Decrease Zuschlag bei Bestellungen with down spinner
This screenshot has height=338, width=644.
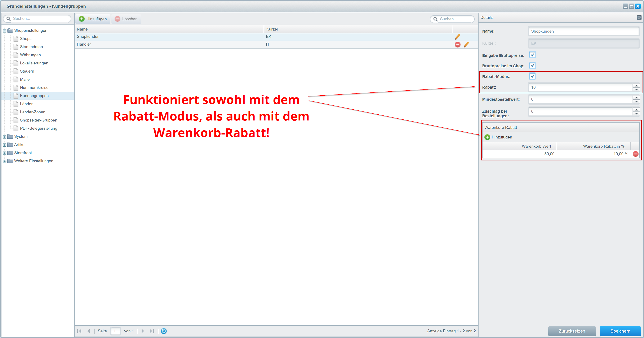tap(636, 114)
